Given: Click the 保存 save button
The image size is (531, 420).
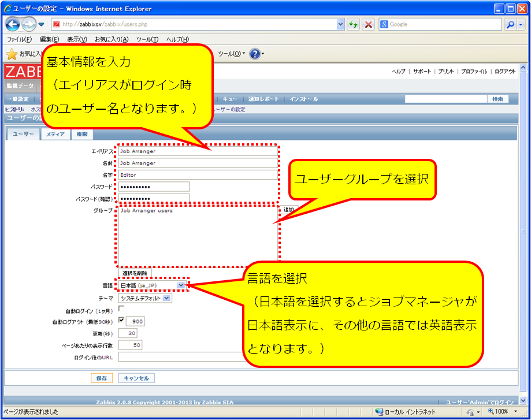Looking at the screenshot, I should (x=101, y=377).
